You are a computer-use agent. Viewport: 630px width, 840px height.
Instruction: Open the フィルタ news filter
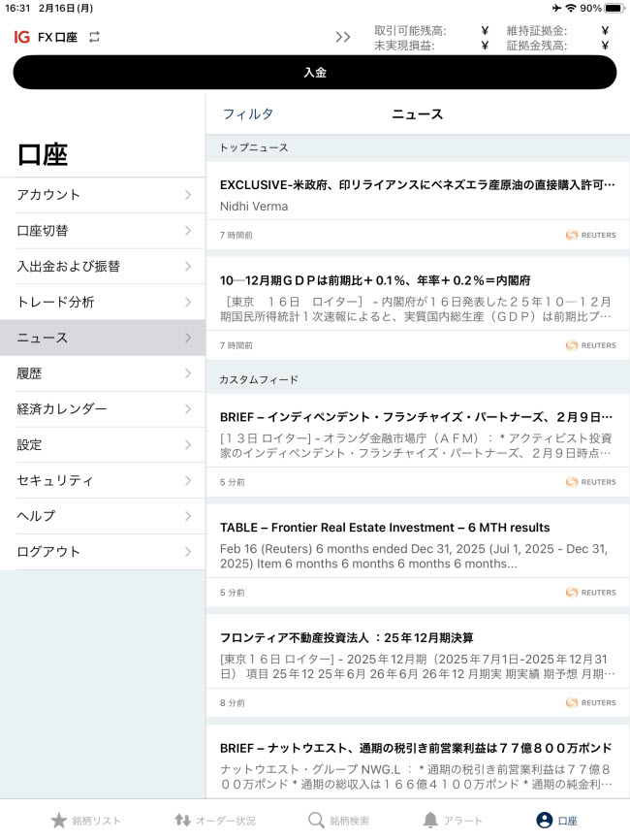click(248, 113)
